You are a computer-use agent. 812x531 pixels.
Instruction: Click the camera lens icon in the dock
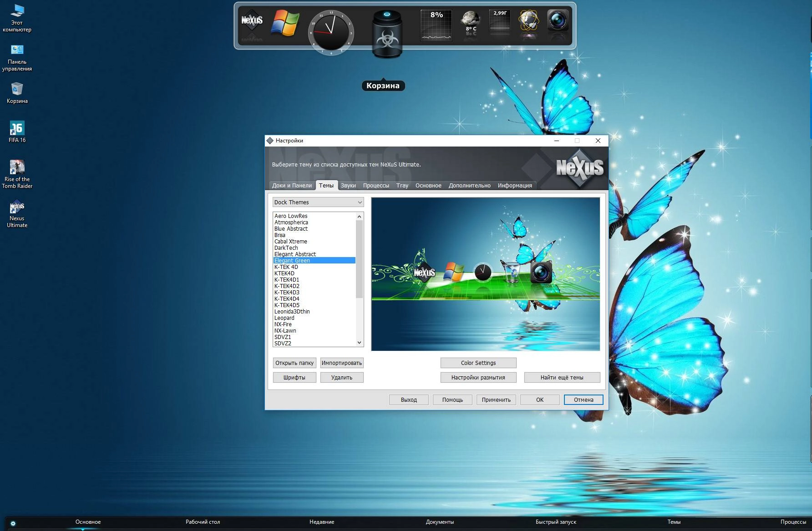558,20
